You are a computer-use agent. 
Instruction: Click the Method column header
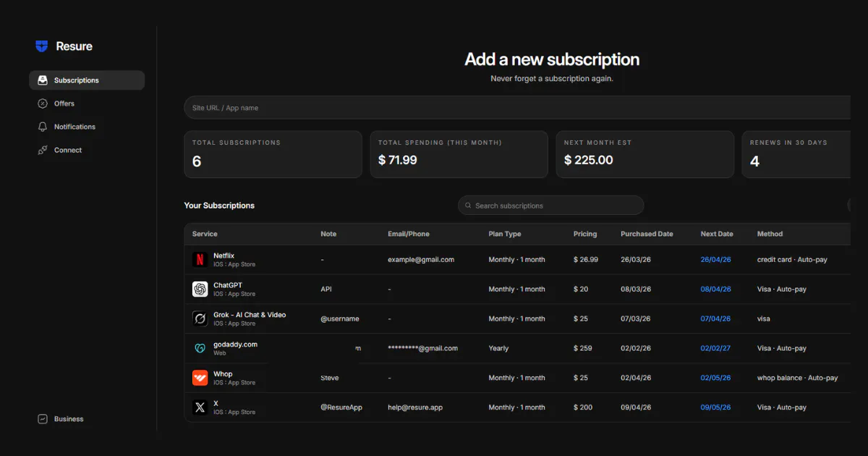coord(770,234)
